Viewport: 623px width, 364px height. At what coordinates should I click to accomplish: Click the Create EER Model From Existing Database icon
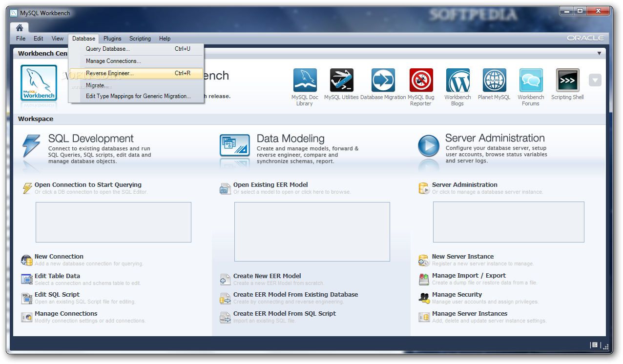[225, 298]
